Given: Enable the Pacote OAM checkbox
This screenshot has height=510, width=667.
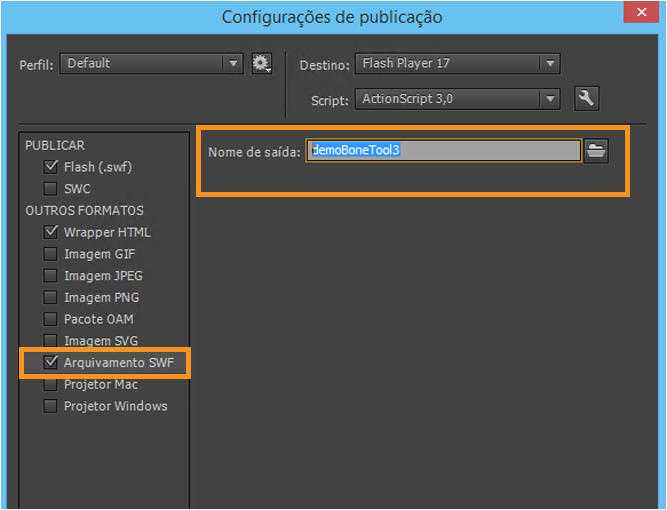Looking at the screenshot, I should coord(51,320).
